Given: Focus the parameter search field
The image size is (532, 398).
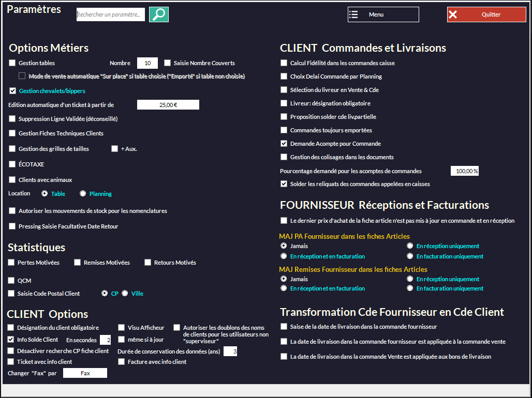Looking at the screenshot, I should [x=111, y=15].
